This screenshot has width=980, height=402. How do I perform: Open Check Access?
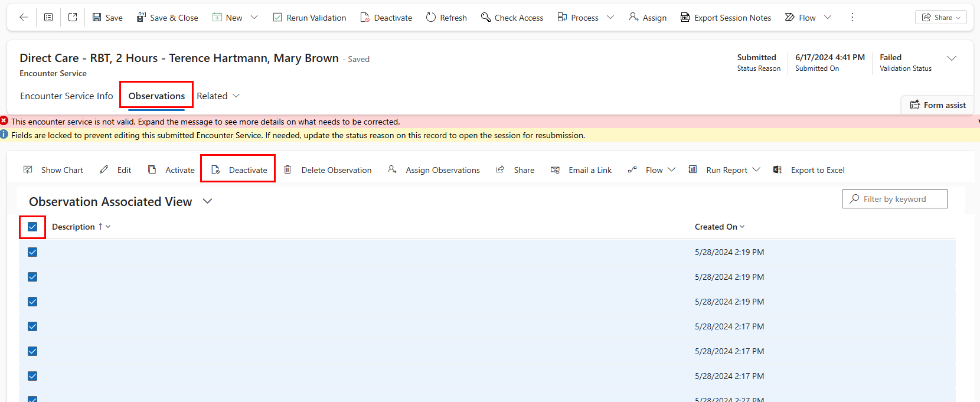(x=512, y=18)
